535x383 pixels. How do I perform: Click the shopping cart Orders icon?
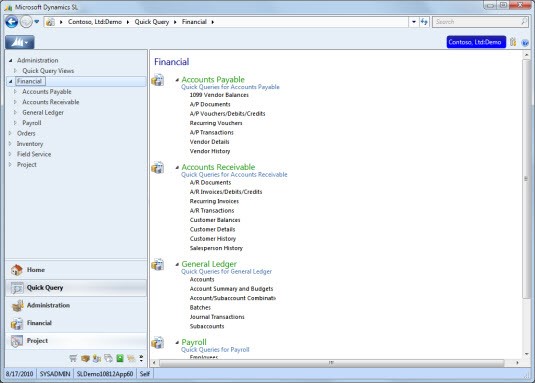73,358
